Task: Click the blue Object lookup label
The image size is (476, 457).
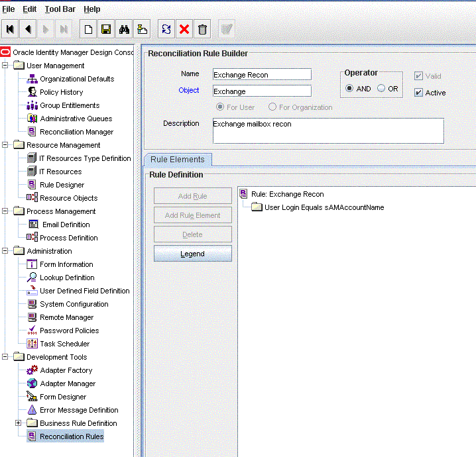Action: 189,90
